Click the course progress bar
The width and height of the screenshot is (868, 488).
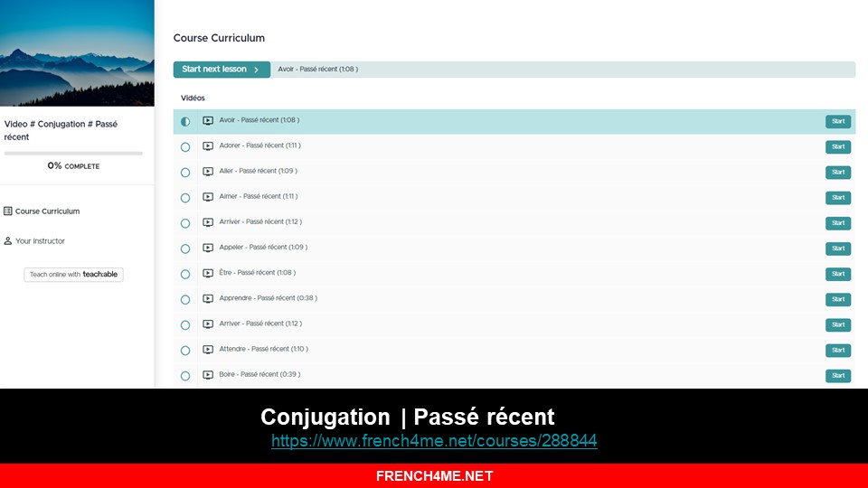click(73, 154)
